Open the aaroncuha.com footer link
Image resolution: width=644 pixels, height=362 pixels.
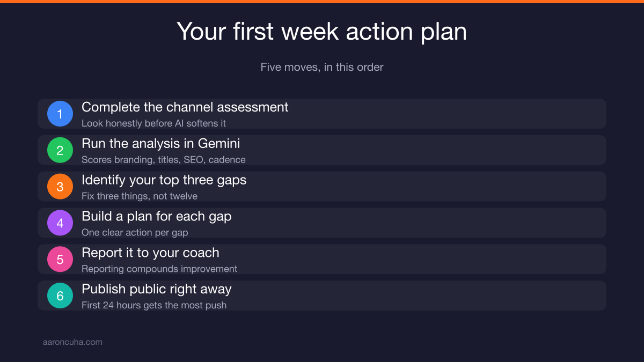point(72,342)
